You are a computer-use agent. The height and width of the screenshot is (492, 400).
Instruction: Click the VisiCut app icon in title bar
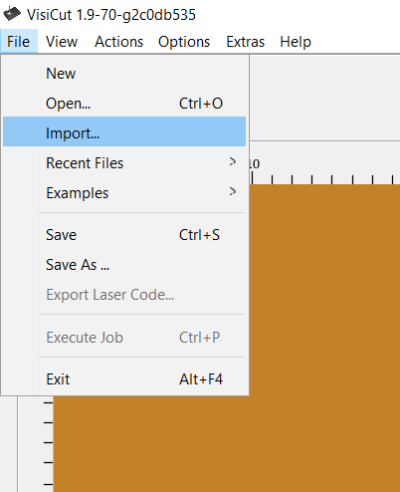coord(12,14)
